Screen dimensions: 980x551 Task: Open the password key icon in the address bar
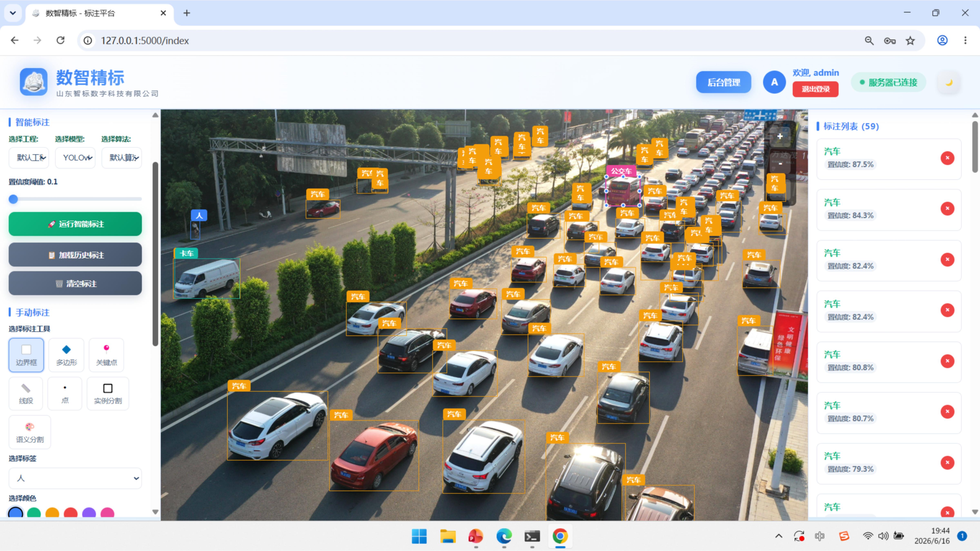coord(890,41)
